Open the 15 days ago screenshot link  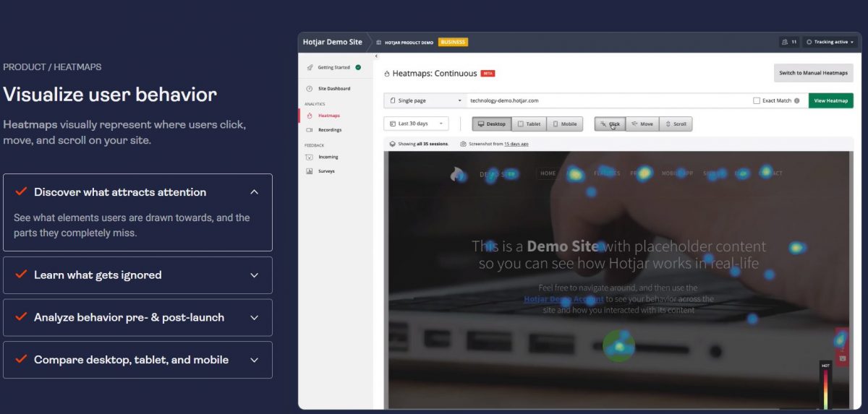516,144
